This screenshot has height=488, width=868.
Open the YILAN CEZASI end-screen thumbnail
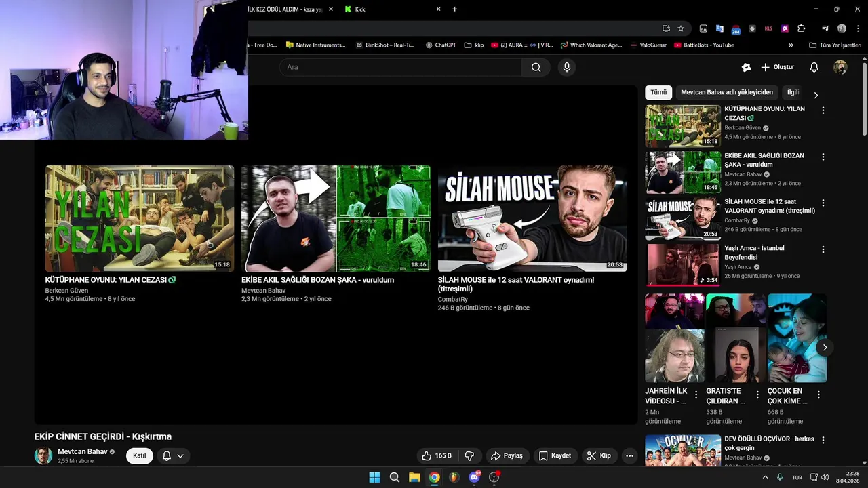(140, 218)
